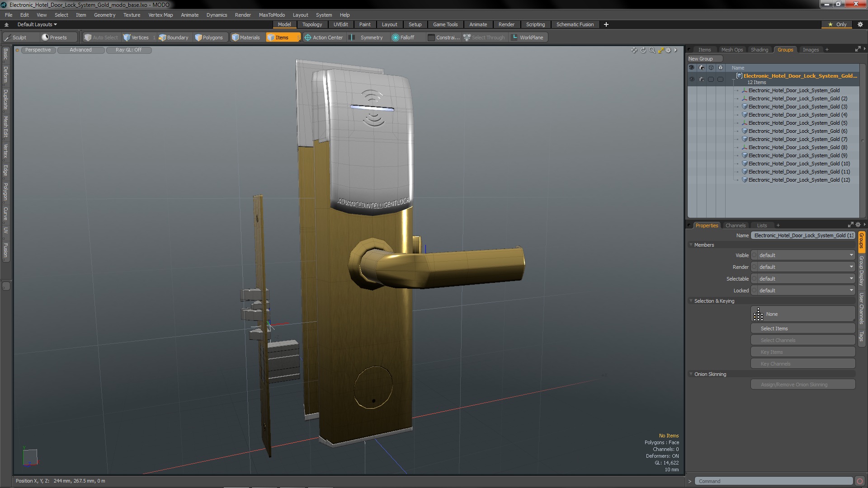Switch to the Shading tab

click(759, 50)
